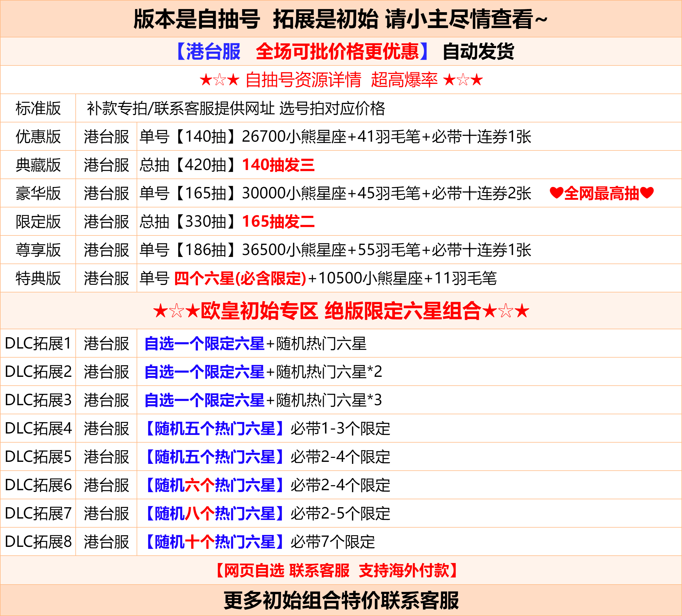Select the DLC拓展7 row label
This screenshot has width=682, height=616.
[38, 513]
